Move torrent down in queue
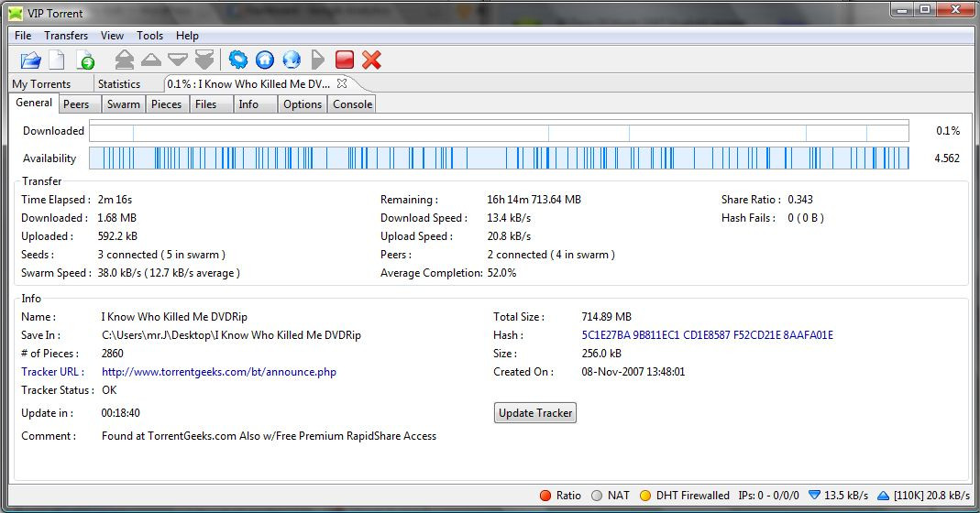 click(178, 60)
